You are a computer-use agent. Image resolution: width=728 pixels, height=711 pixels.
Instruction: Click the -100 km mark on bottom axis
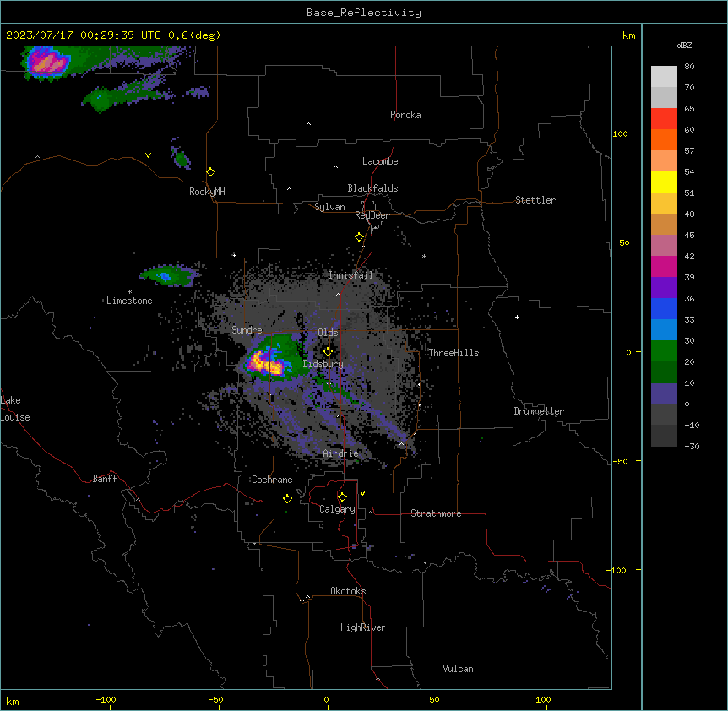106,699
